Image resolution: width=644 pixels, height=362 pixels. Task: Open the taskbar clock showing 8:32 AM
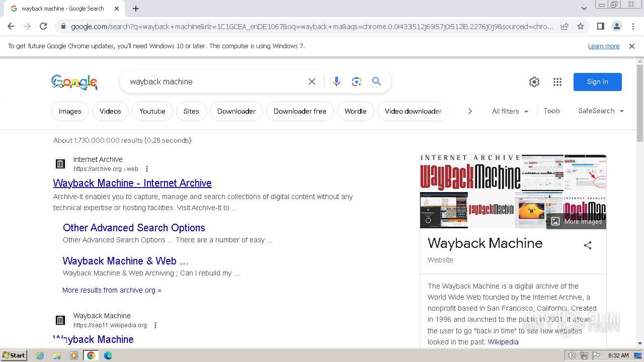(x=618, y=355)
